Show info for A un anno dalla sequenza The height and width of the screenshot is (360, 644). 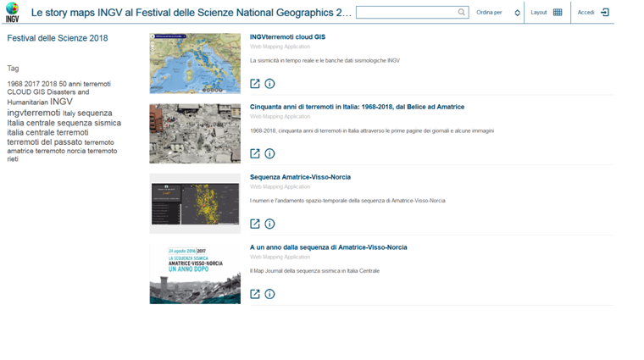click(x=269, y=294)
